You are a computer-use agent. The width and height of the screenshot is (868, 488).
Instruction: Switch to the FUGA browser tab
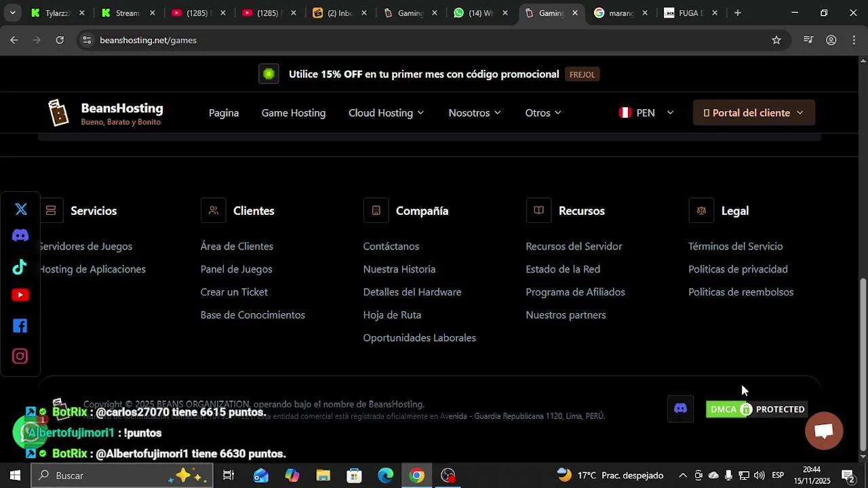692,13
